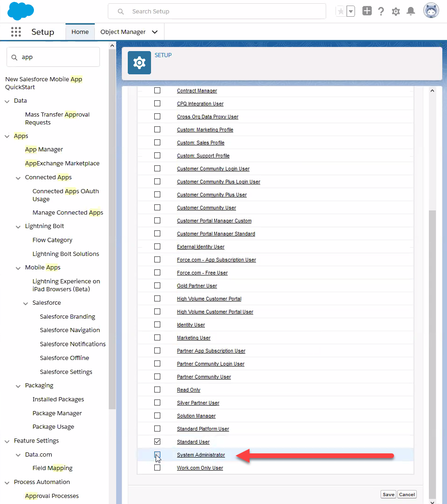Viewport: 447px width, 504px height.
Task: Open Field Mapping under Data.com
Action: tap(53, 468)
